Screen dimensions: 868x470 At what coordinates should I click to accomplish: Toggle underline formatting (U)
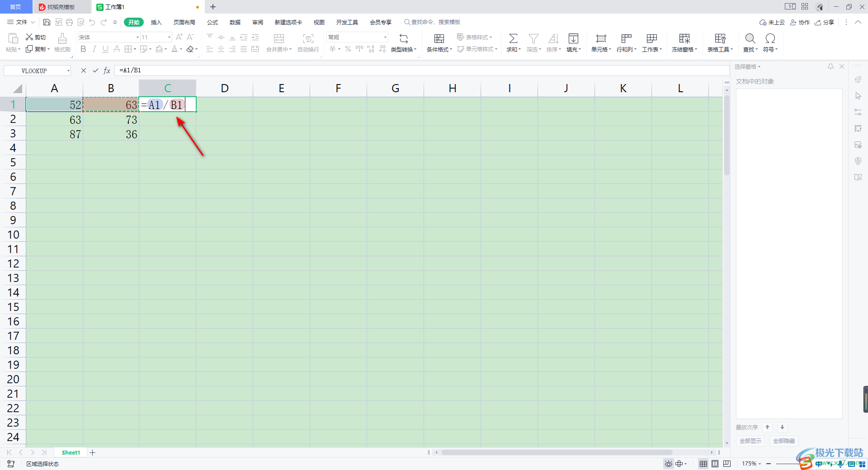pos(105,49)
